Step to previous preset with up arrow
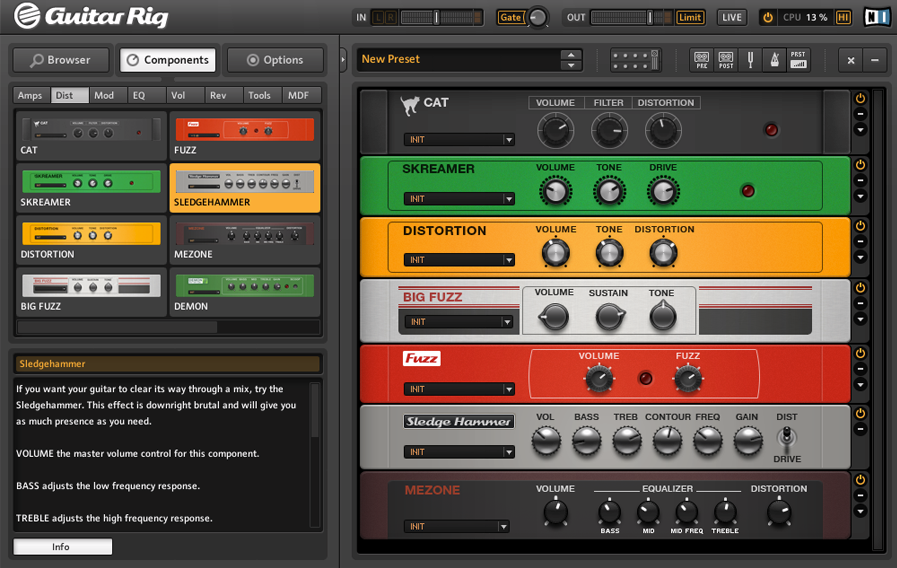 571,55
